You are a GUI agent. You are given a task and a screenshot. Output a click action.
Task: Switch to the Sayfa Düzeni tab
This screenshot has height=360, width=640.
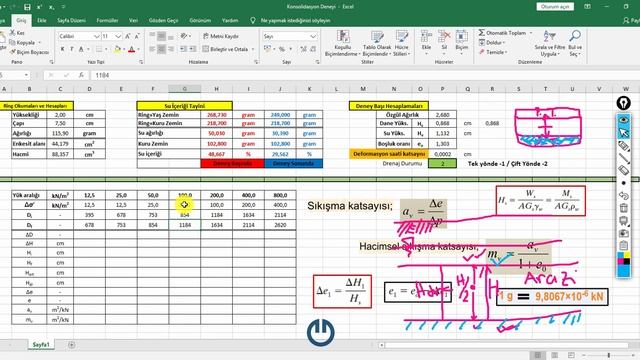click(x=71, y=20)
